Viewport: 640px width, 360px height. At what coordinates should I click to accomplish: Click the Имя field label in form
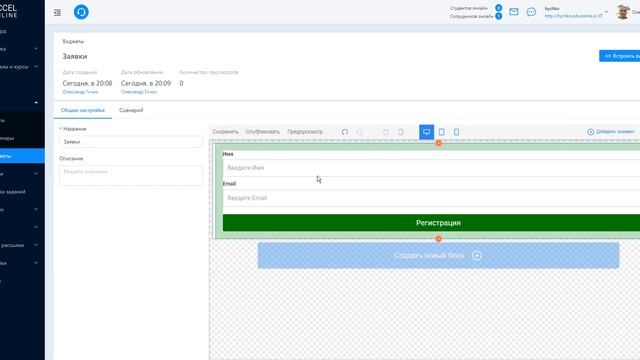228,154
